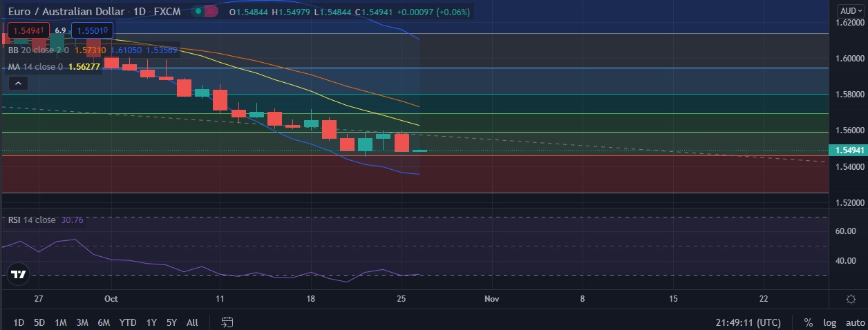Toggle percent scale mode
This screenshot has height=330, width=868.
pyautogui.click(x=808, y=322)
